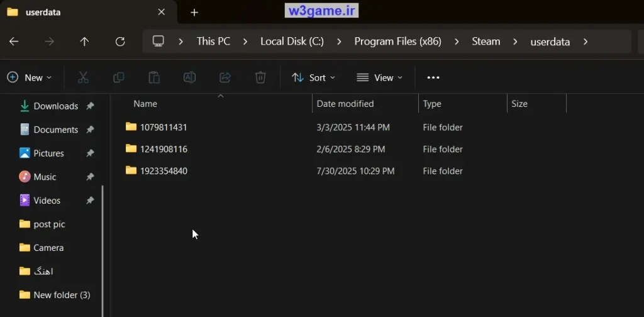Screen dimensions: 644x317
Task: Expand chevron after Steam breadcrumb
Action: [516, 42]
